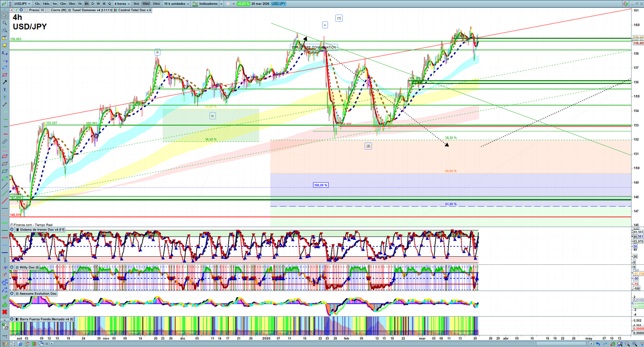Click the Sistema de trenes Doc v4 color swatch
The image size is (644, 347).
coord(17,230)
